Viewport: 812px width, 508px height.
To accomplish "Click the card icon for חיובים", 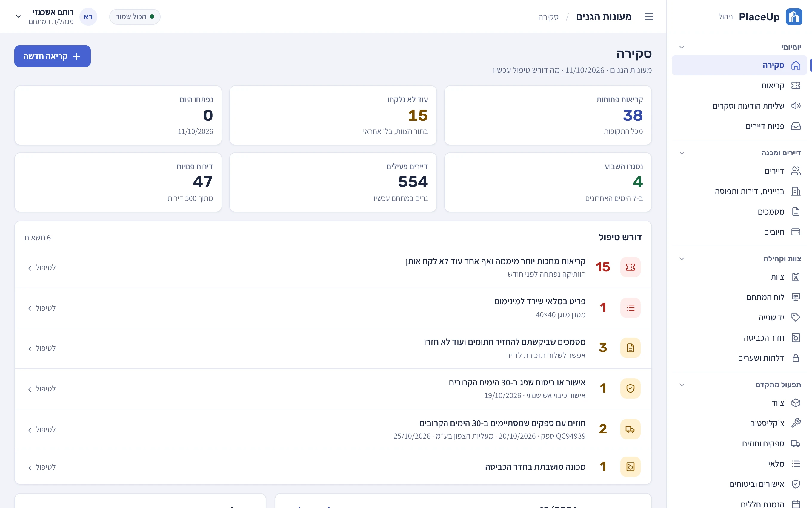I will (796, 232).
